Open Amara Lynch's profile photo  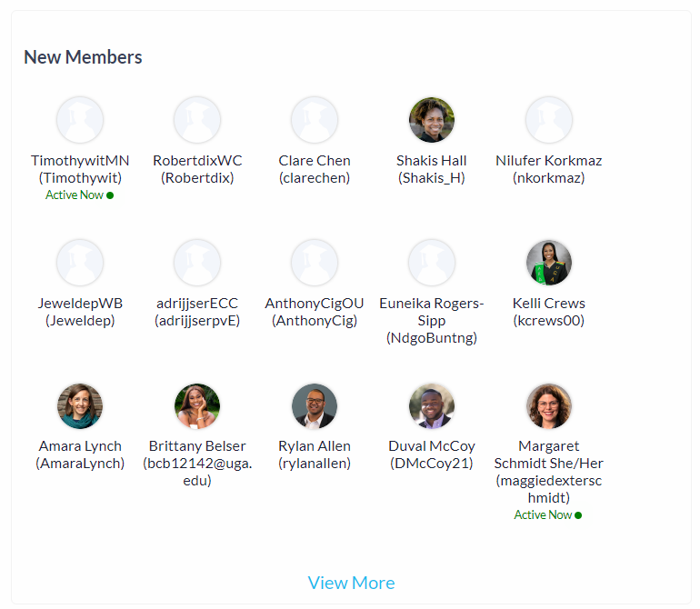tap(80, 405)
